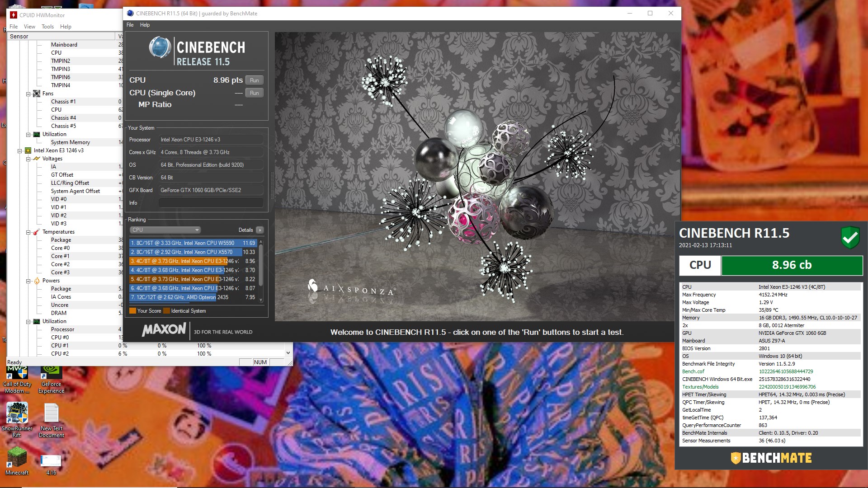Screen dimensions: 868x488
Task: Click the Details label in Ranking
Action: (x=245, y=230)
